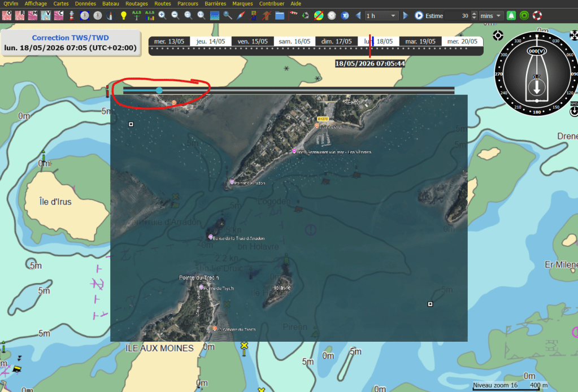This screenshot has height=392, width=578.
Task: Open the Données menu
Action: (x=85, y=4)
